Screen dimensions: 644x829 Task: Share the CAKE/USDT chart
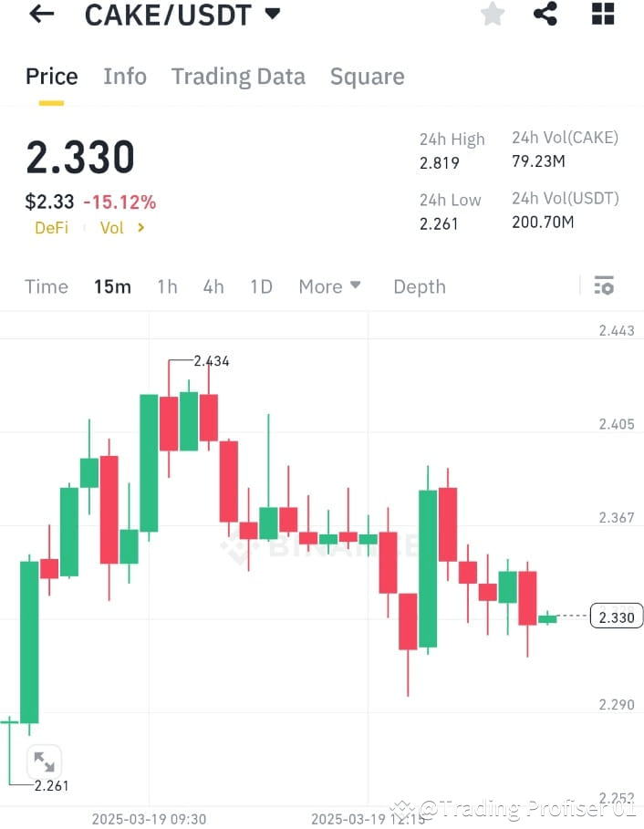[545, 15]
